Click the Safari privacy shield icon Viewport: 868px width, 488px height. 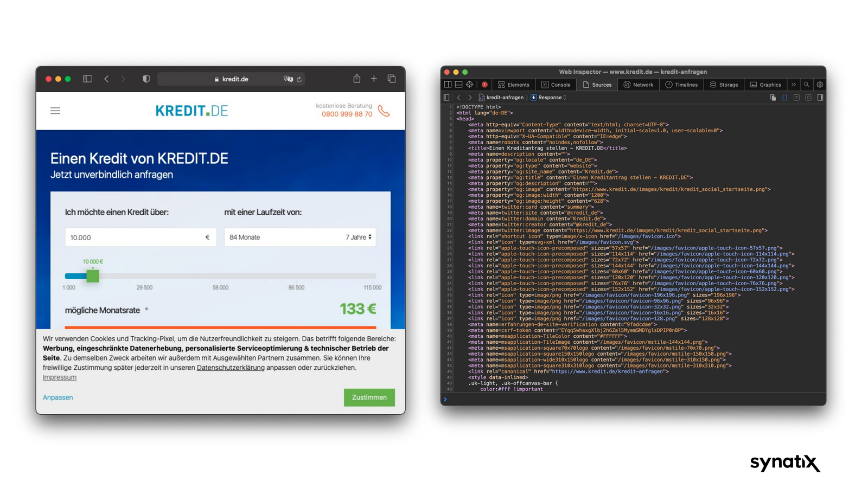tap(146, 79)
